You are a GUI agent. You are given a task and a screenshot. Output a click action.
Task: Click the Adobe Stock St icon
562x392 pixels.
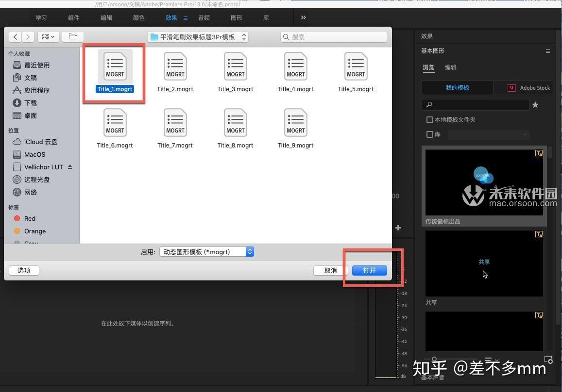click(511, 88)
